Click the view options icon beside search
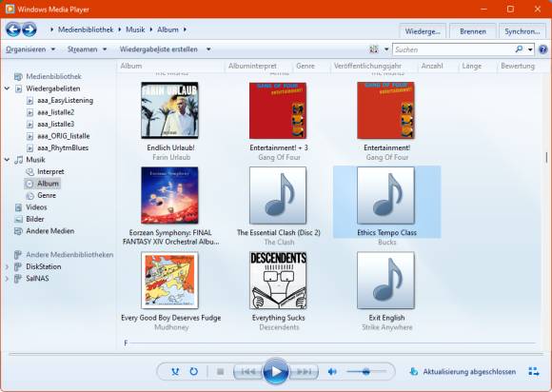 pyautogui.click(x=374, y=49)
